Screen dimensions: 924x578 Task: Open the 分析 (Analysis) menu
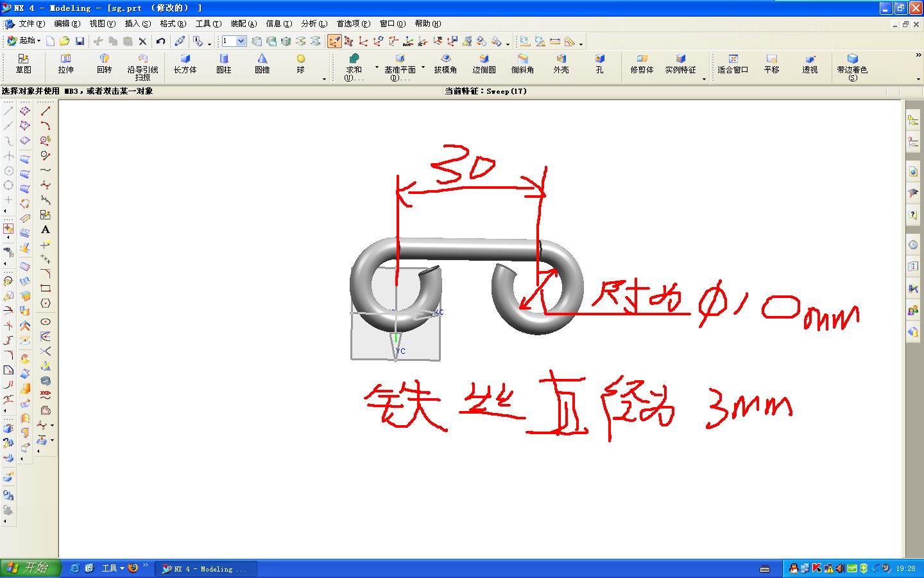pos(314,24)
